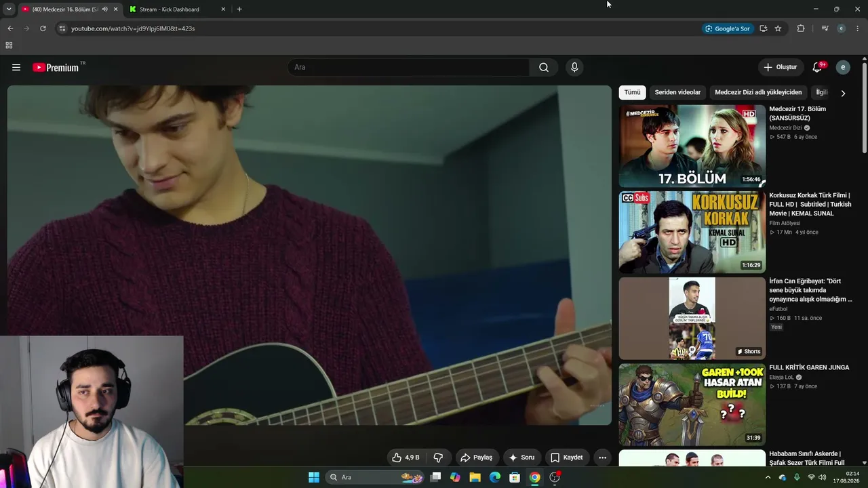Screen dimensions: 868x488
Task: Open File Explorer from the taskbar
Action: [475, 477]
